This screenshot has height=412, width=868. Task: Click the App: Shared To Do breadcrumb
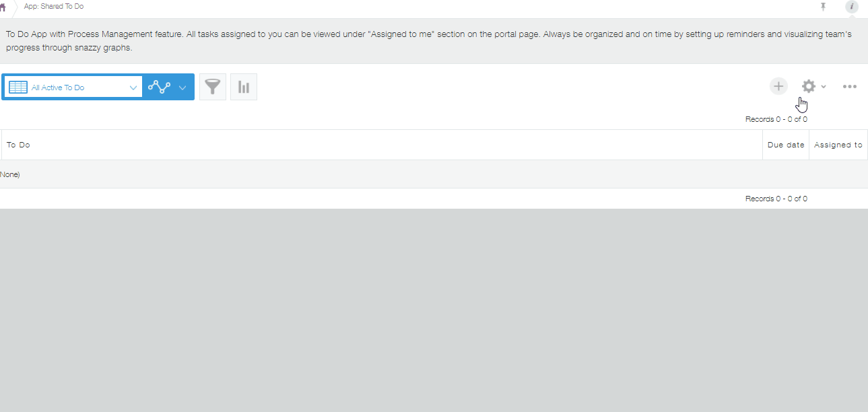(54, 6)
